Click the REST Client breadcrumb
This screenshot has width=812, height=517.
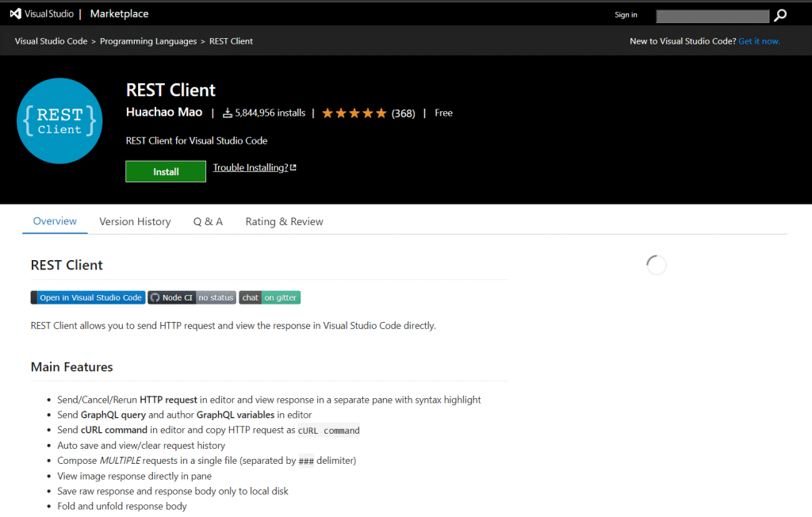pyautogui.click(x=231, y=41)
